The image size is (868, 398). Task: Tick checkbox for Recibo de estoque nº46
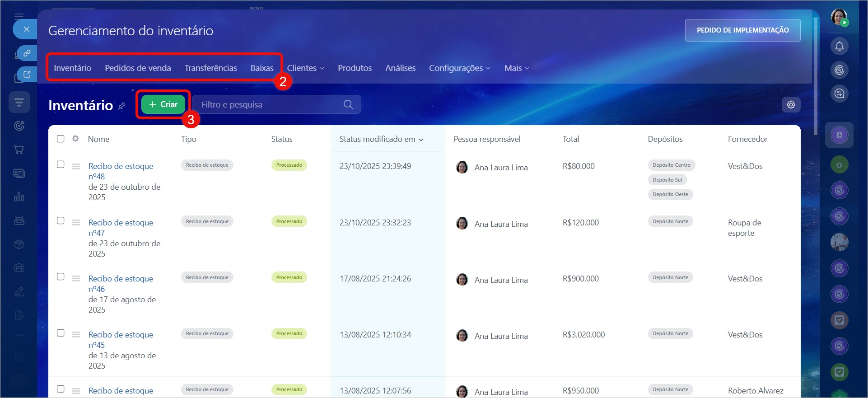(61, 276)
